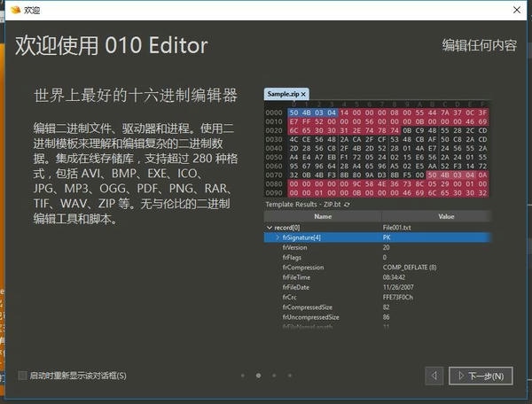Select the frCompression row
532x404 pixels.
click(378, 268)
